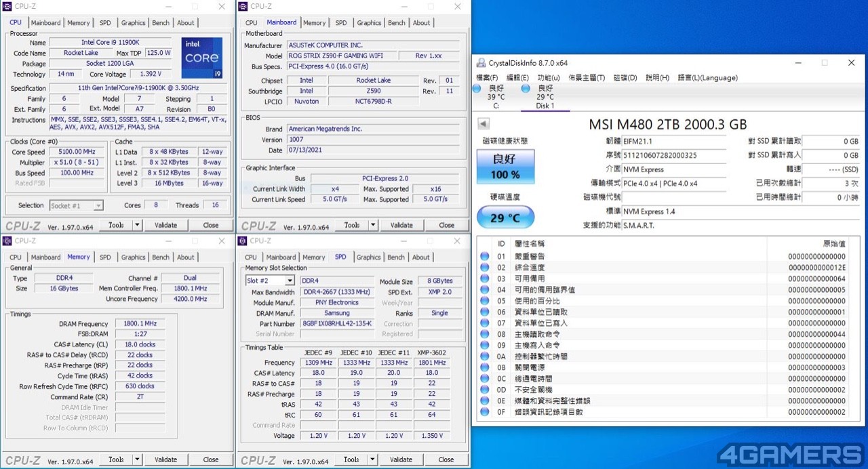Click CPU-Z title icon in Mainboard window
The width and height of the screenshot is (868, 469).
point(243,6)
